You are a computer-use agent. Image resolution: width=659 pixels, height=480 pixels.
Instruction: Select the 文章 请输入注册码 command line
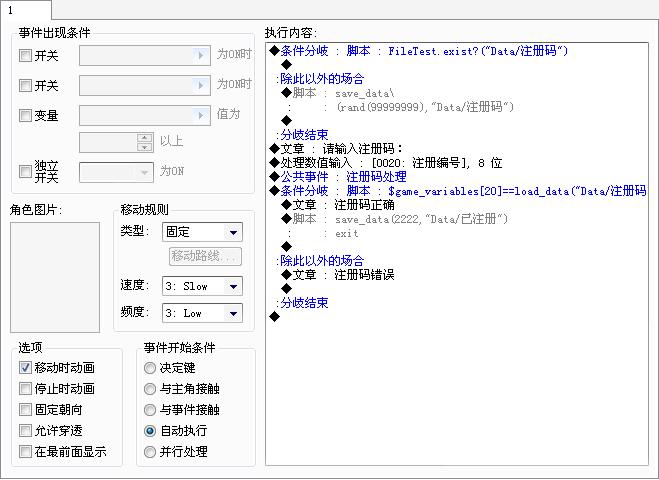coord(458,148)
